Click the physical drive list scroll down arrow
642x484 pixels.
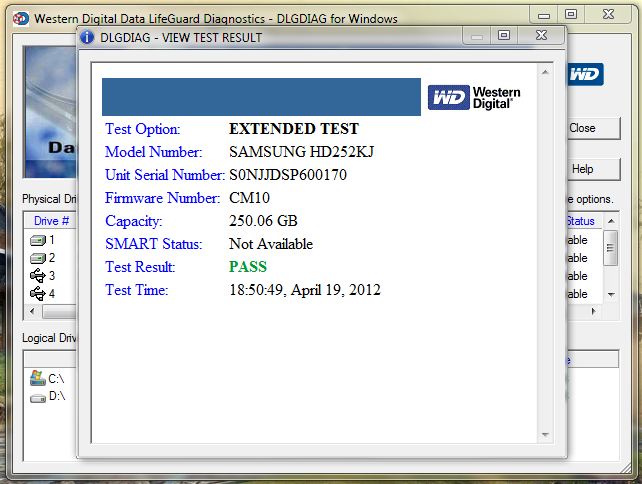tap(611, 294)
